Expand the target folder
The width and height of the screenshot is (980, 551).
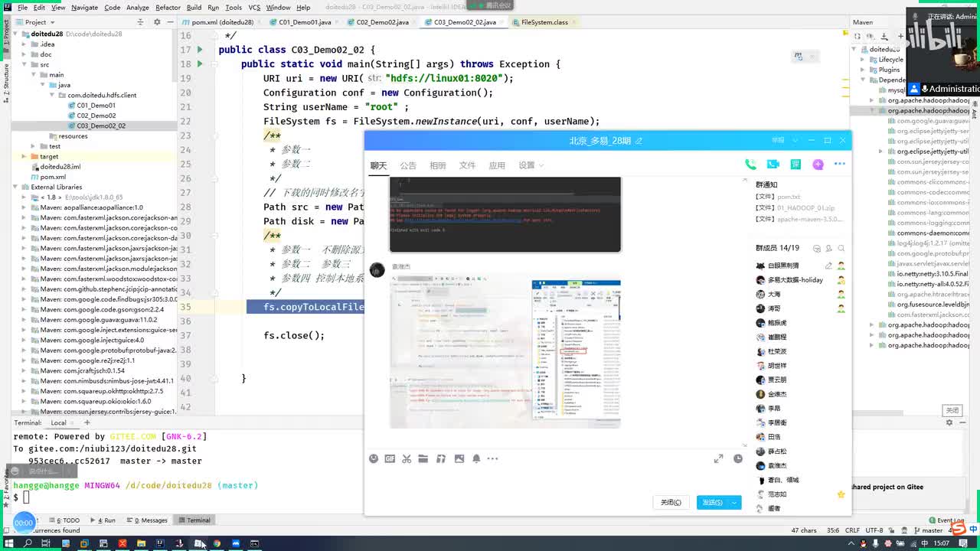pos(24,157)
